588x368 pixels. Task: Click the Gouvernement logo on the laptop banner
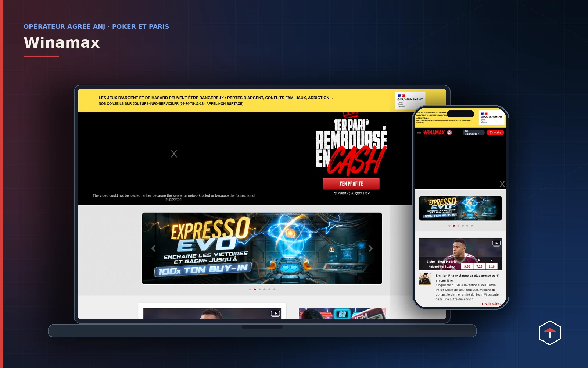click(x=410, y=100)
